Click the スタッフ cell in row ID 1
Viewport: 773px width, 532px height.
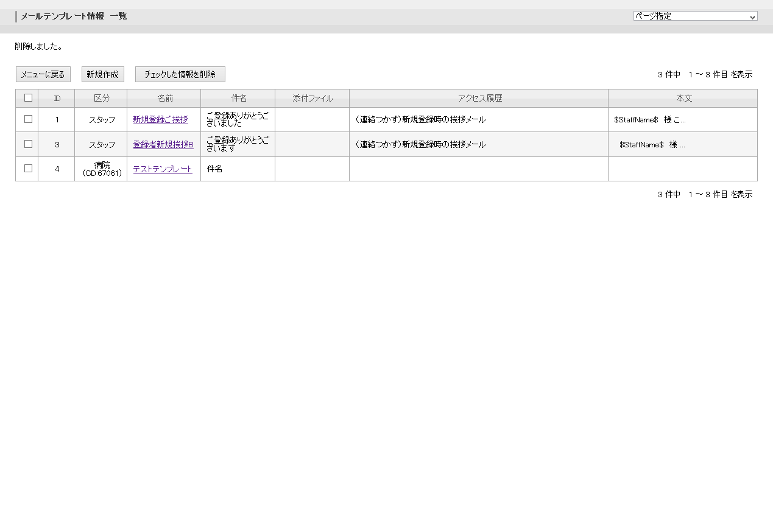tap(102, 120)
